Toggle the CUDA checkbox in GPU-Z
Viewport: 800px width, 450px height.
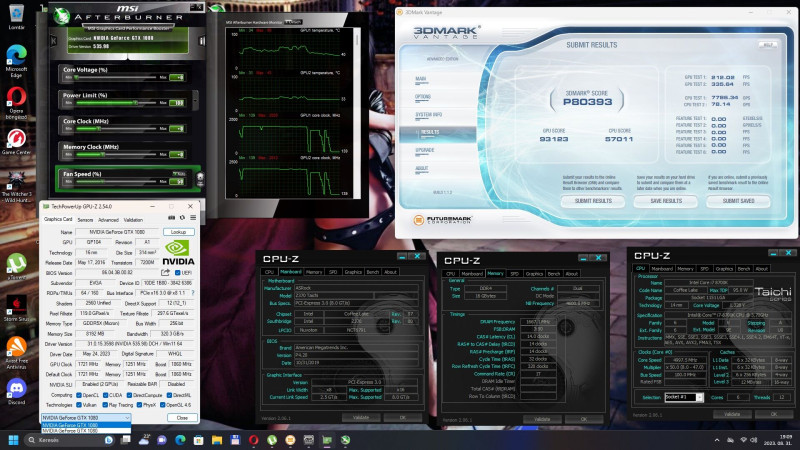tap(105, 395)
